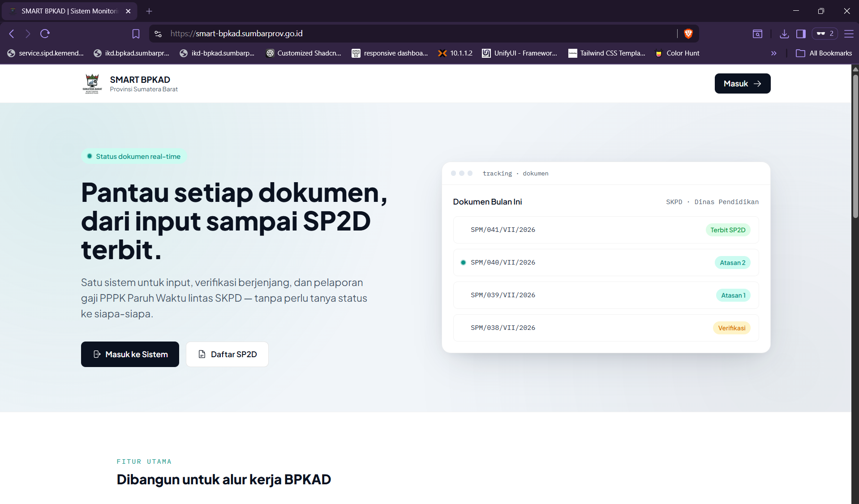The image size is (859, 504).
Task: Click the SPM/040/VII/2026 document row
Action: tap(606, 263)
